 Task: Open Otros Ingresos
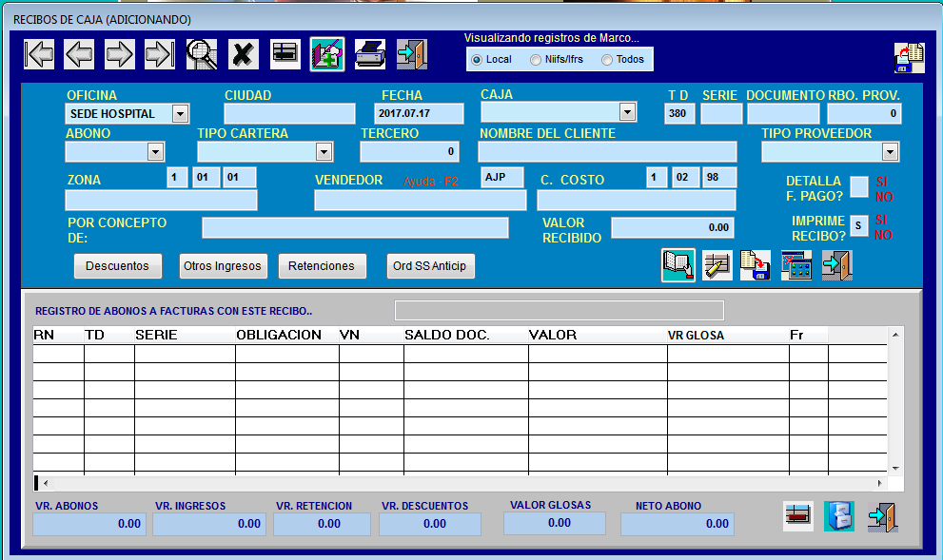(x=223, y=266)
